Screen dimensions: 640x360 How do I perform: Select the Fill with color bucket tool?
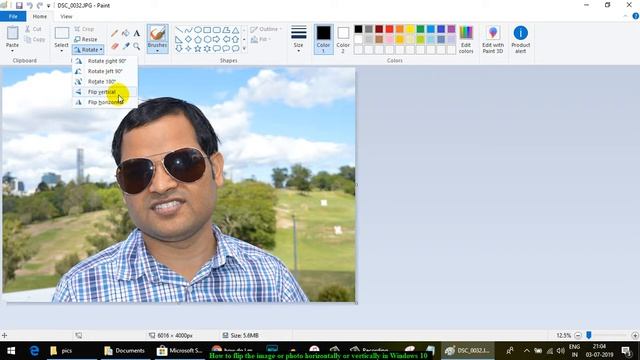coord(126,33)
